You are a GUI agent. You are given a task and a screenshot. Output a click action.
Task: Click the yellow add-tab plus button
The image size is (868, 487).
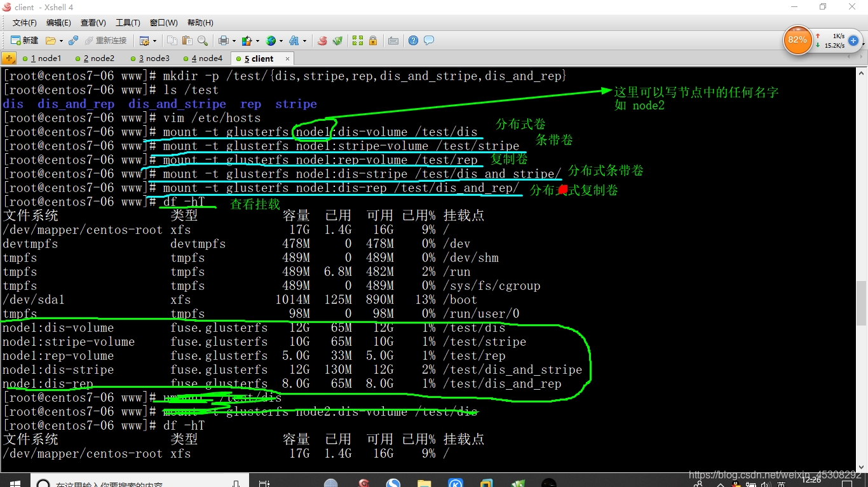pyautogui.click(x=8, y=58)
